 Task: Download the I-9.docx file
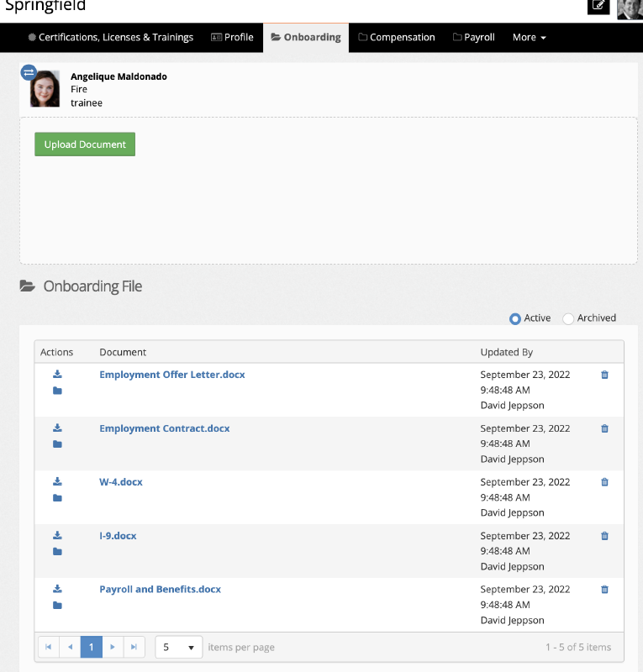point(57,535)
